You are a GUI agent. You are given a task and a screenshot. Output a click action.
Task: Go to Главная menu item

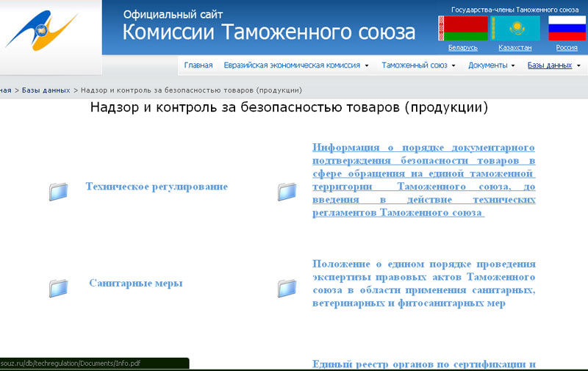pyautogui.click(x=198, y=65)
